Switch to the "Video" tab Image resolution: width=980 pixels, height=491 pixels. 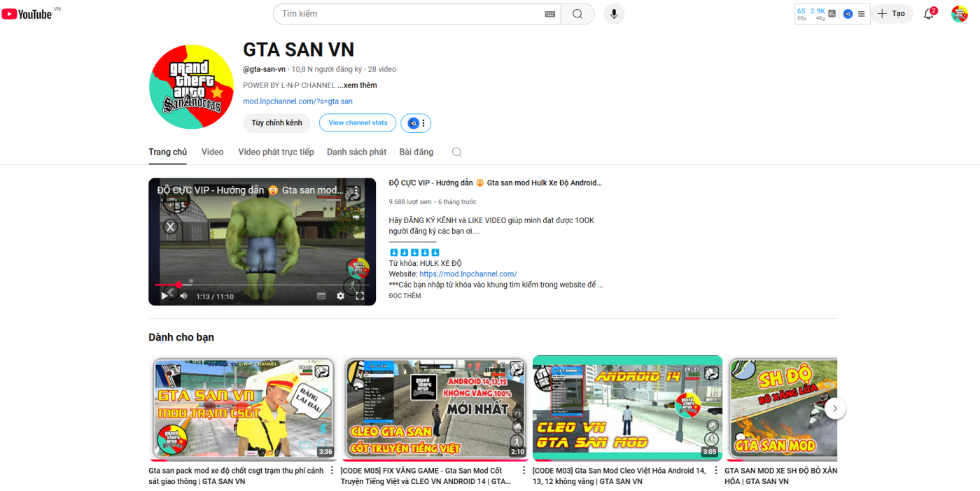coord(212,152)
